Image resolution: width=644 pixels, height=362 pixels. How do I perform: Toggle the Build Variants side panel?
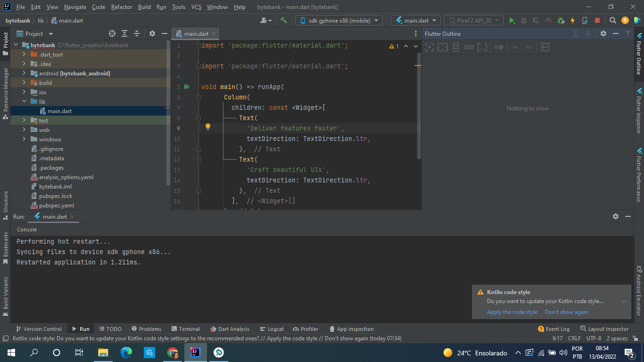(x=6, y=296)
